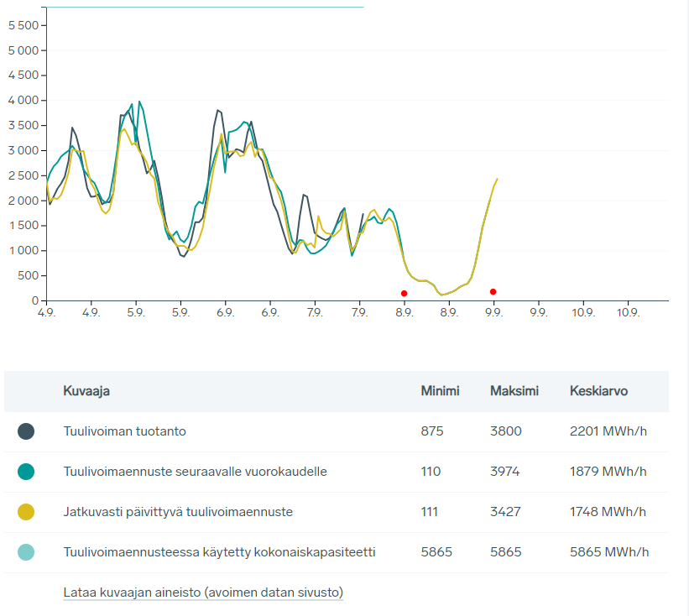689x616 pixels.
Task: Click the leftmost red marker dot on chart
Action: [x=405, y=294]
